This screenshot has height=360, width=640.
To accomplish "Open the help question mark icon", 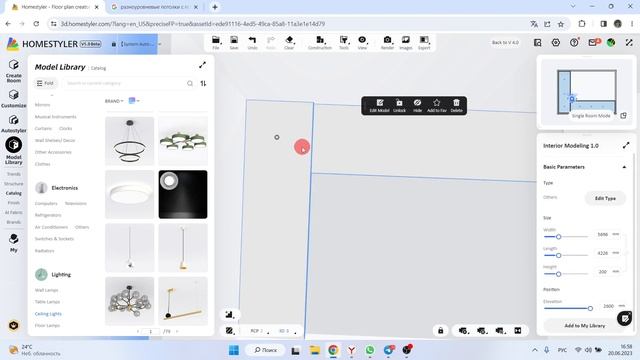I will click(574, 42).
